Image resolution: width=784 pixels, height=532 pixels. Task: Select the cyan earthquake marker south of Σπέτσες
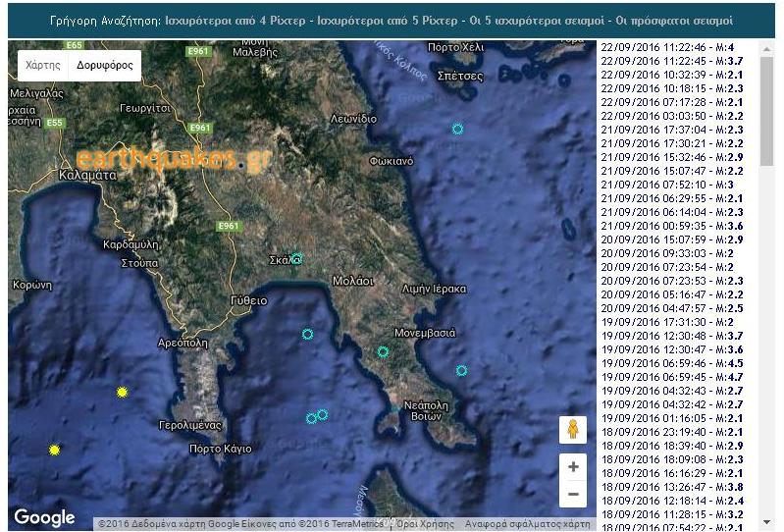pos(456,129)
